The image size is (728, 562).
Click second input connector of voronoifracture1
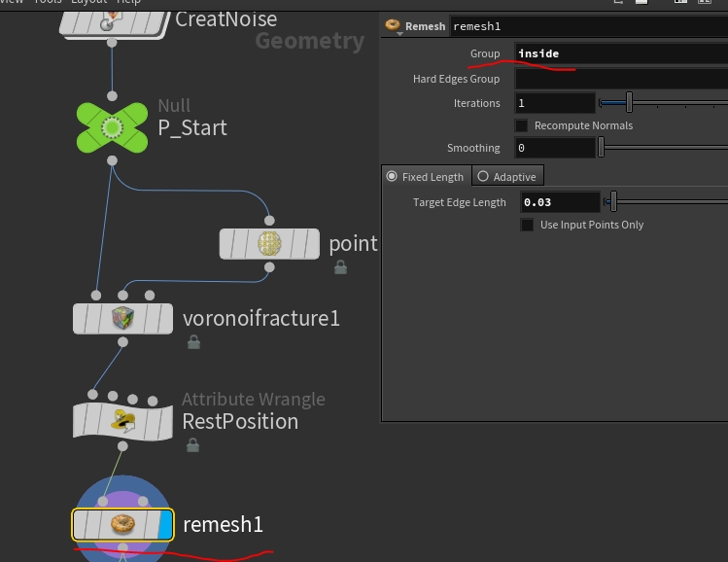(x=122, y=296)
